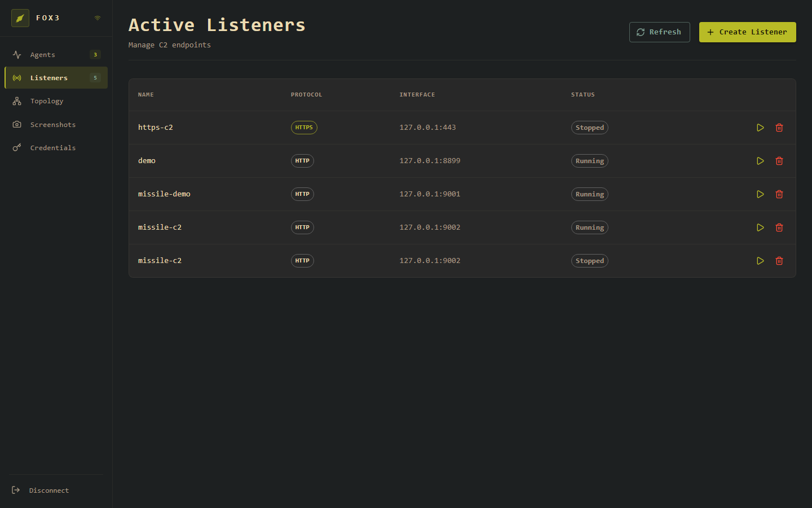Viewport: 812px width, 508px height.
Task: Click interface 127.0.0.1:9001
Action: [x=430, y=194]
